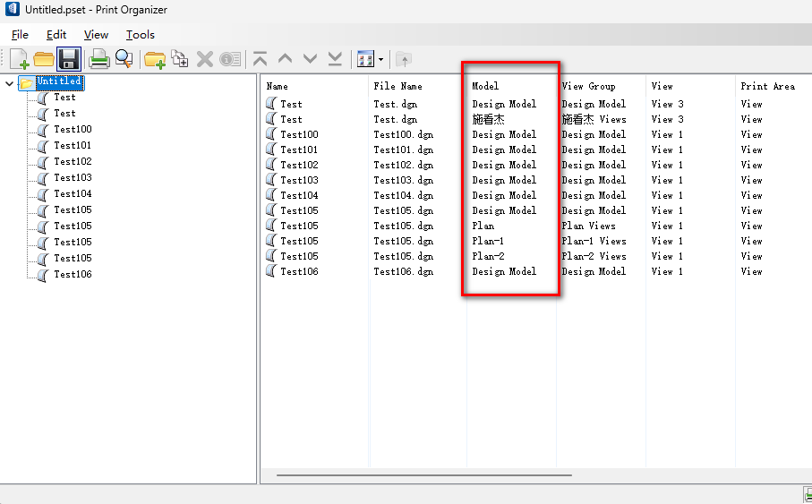Create a new print set with New icon
812x504 pixels.
19,59
